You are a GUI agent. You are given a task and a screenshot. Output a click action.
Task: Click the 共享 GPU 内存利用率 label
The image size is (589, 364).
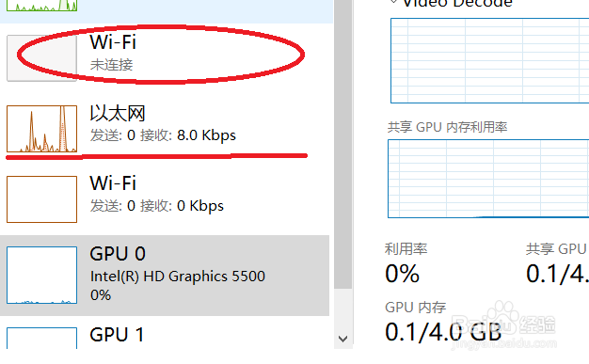click(447, 127)
